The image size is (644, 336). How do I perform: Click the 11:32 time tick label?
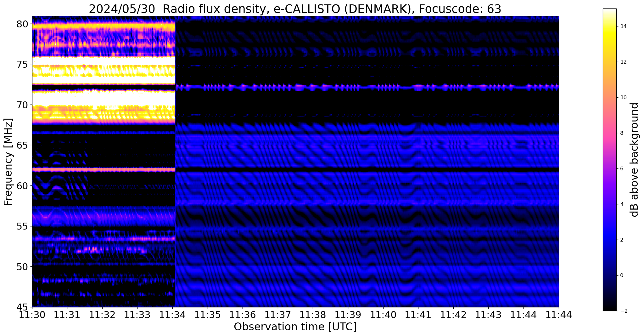click(x=102, y=315)
